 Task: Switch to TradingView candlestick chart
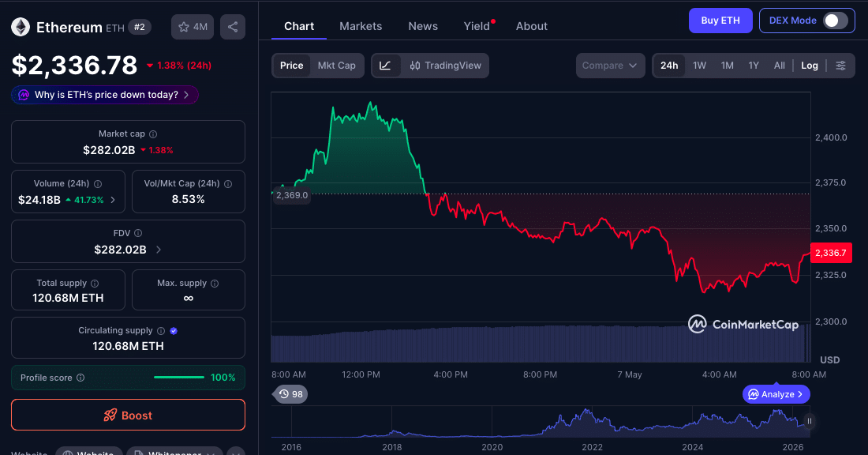coord(445,66)
